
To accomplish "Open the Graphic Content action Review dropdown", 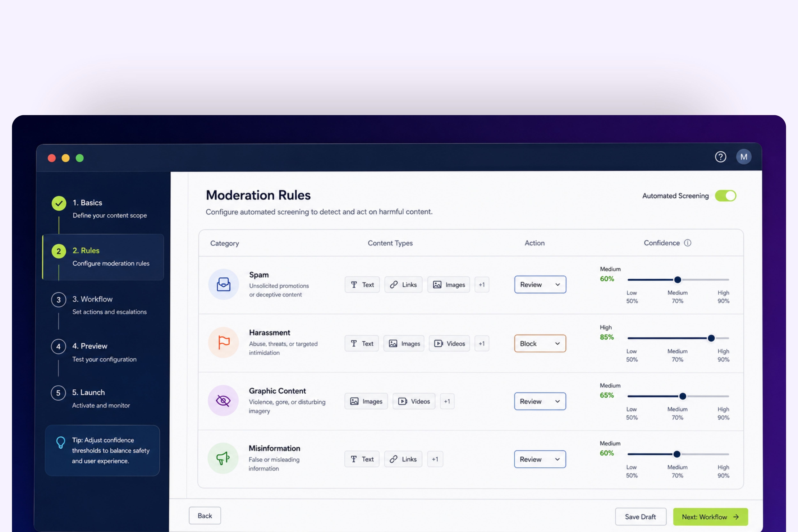I will tap(540, 401).
